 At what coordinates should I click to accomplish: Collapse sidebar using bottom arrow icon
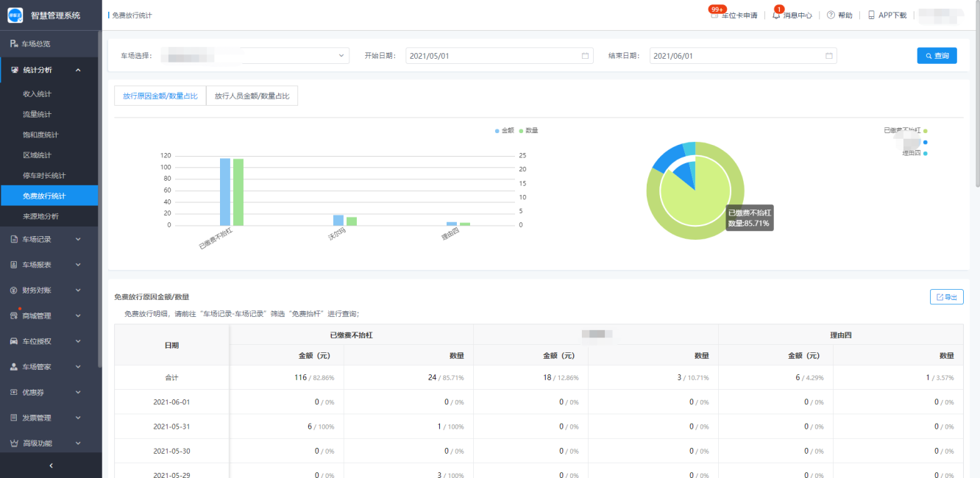51,465
